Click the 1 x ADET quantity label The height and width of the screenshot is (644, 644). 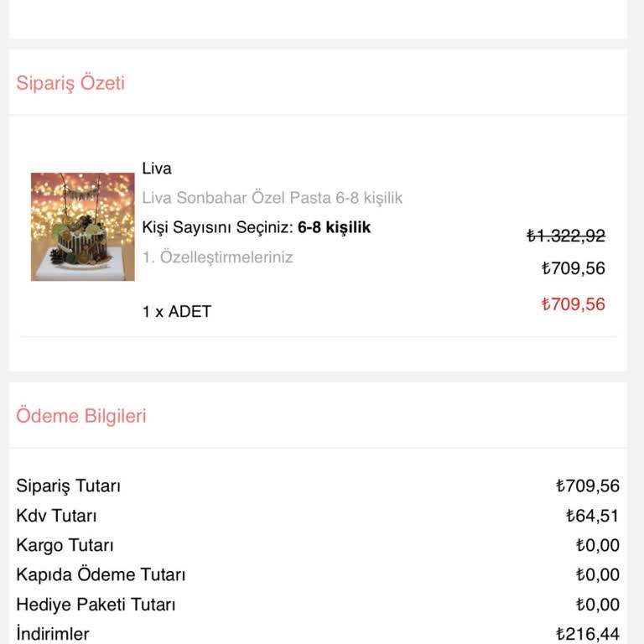[x=177, y=311]
